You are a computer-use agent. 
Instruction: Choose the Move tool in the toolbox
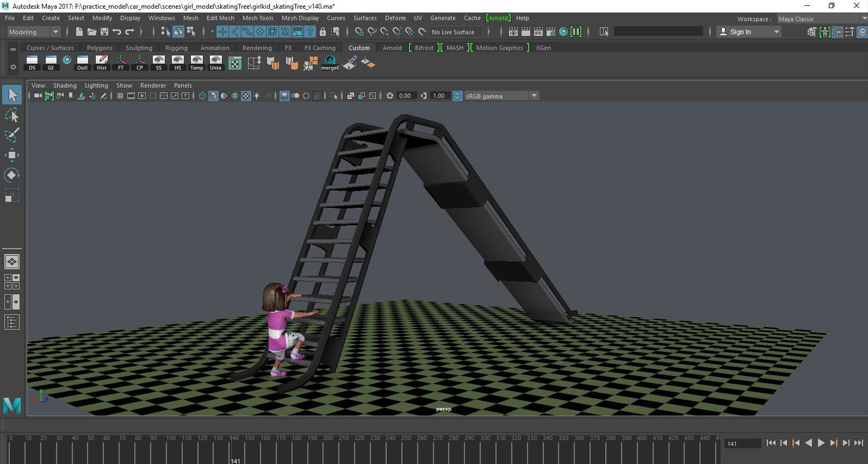click(x=12, y=155)
